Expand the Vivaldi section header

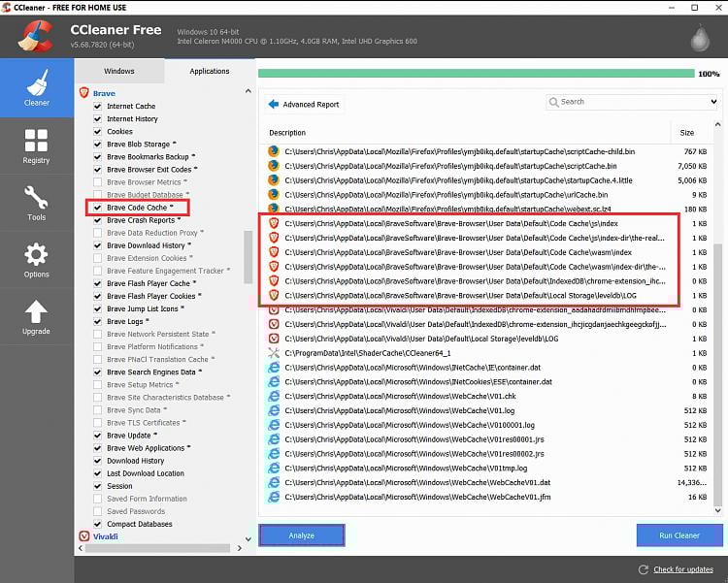[106, 536]
